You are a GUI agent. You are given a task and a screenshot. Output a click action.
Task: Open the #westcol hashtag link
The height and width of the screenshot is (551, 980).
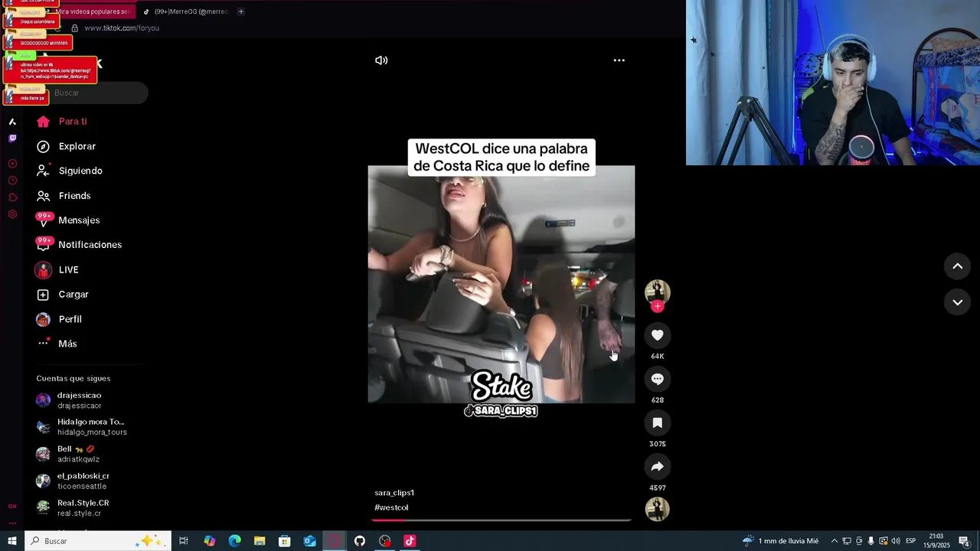click(x=391, y=507)
